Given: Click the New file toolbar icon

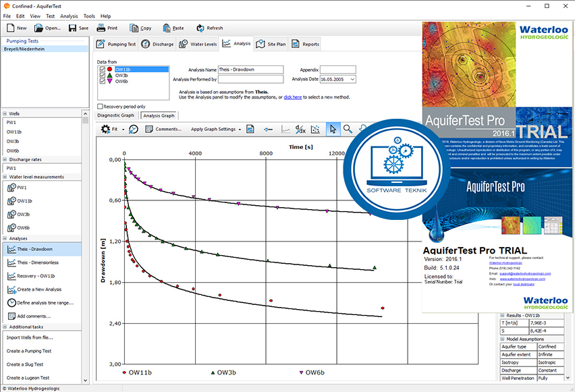Looking at the screenshot, I should click(11, 28).
